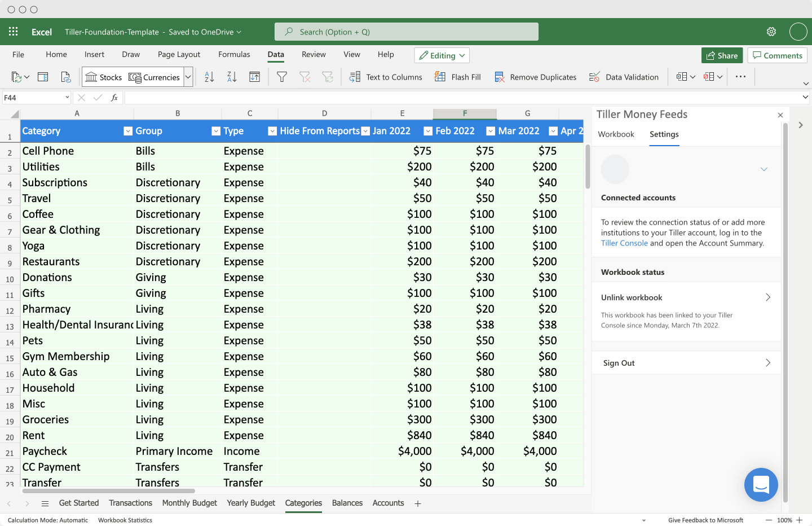Click the Group outline icon
Viewport: 812px width, 526px height.
pyautogui.click(x=682, y=77)
